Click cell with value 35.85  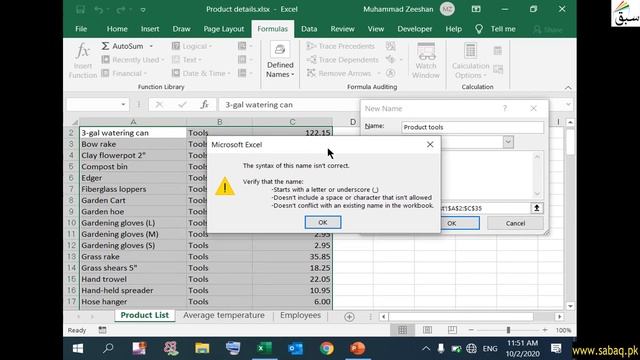(x=292, y=257)
